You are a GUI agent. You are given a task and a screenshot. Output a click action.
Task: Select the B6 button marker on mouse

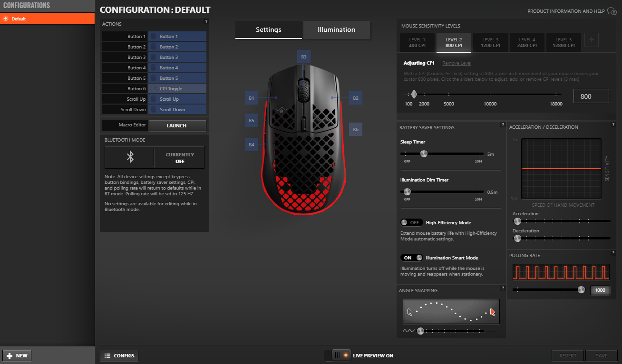[x=356, y=129]
